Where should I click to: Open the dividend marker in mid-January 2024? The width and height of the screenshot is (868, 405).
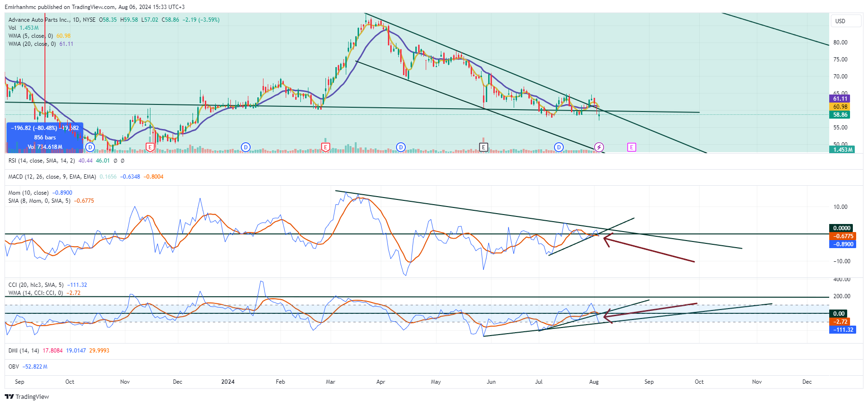tap(245, 147)
